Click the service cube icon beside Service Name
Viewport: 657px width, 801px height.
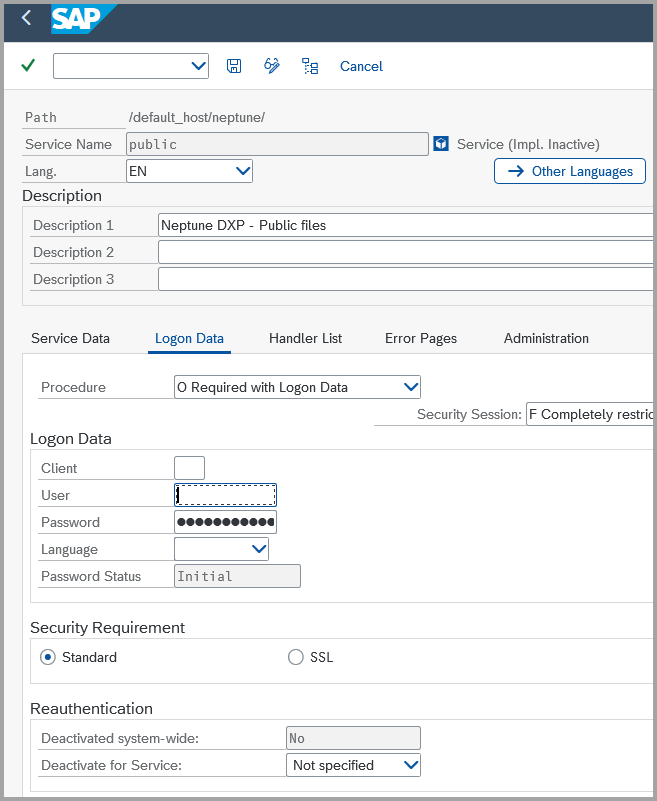[x=440, y=143]
